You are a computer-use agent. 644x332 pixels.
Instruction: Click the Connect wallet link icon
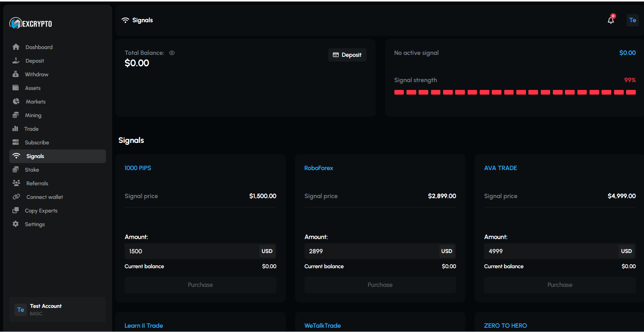point(16,197)
